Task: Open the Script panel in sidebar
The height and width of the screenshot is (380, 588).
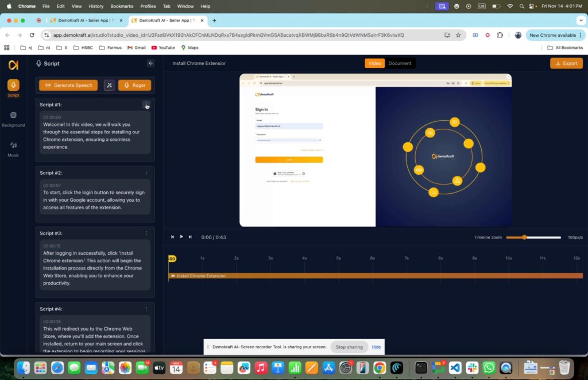Action: tap(13, 87)
